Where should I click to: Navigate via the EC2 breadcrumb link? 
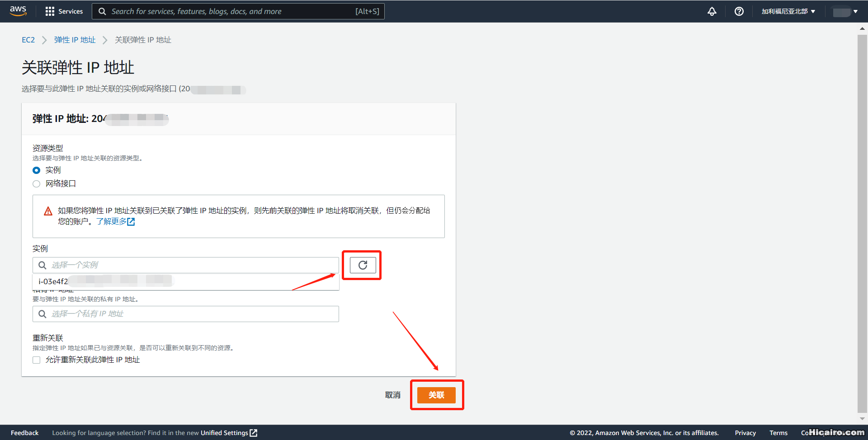pos(28,40)
